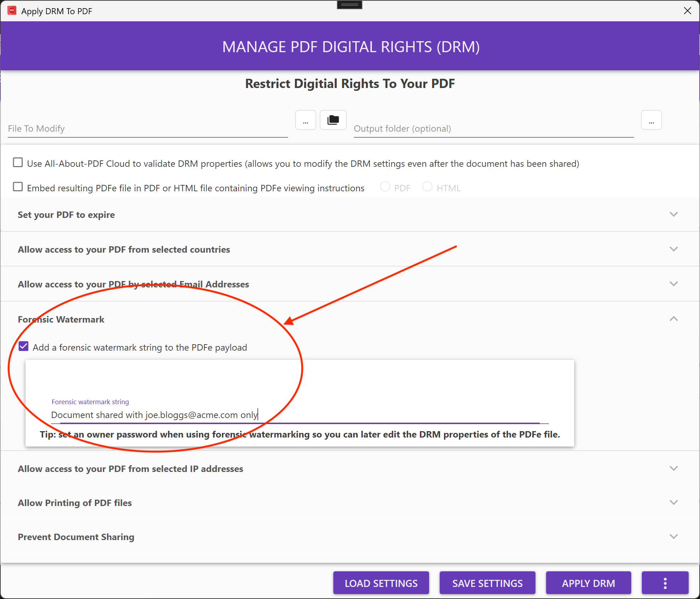Image resolution: width=700 pixels, height=599 pixels.
Task: Collapse the Forensic Watermark section chevron
Action: point(673,319)
